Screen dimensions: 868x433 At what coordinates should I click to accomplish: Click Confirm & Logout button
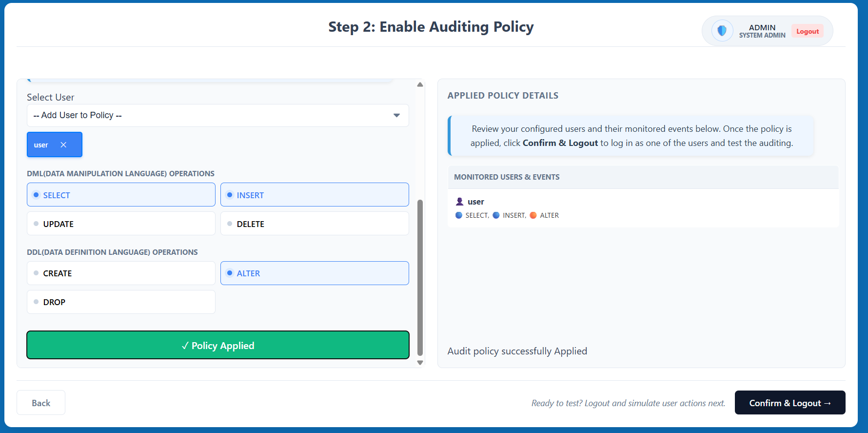pos(789,403)
